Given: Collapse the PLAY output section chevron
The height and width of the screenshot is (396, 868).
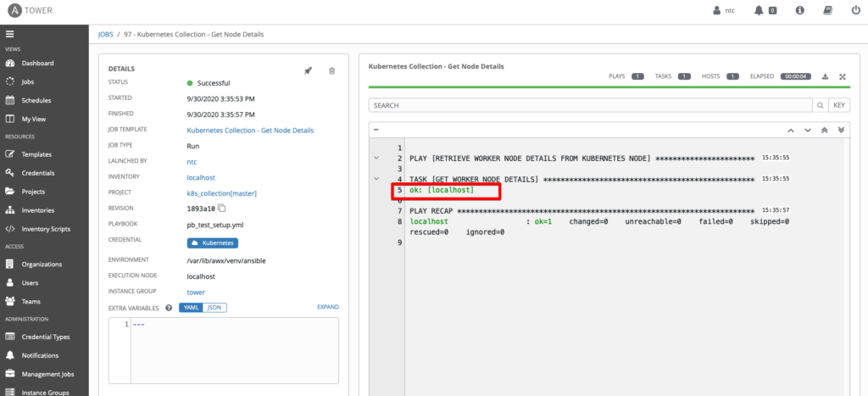Looking at the screenshot, I should click(x=376, y=158).
